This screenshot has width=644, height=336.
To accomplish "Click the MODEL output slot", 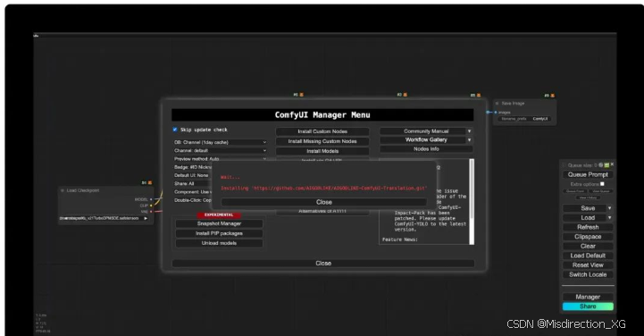I will point(151,199).
